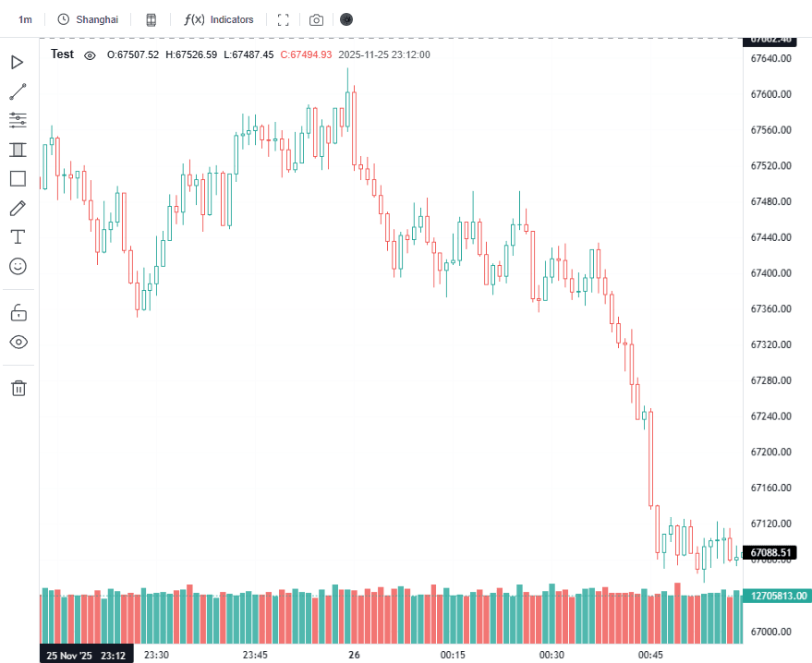Open the chart type layout selector
Viewport: 812px width, 663px height.
(x=151, y=19)
